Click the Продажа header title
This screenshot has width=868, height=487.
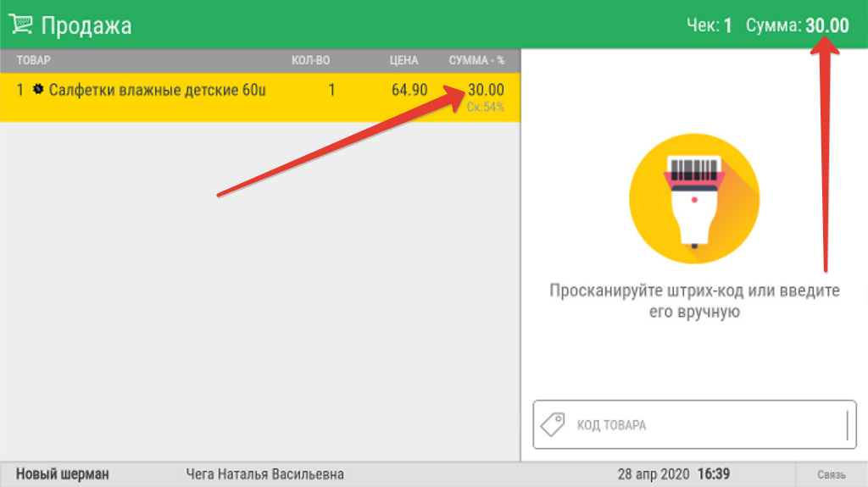pyautogui.click(x=86, y=25)
